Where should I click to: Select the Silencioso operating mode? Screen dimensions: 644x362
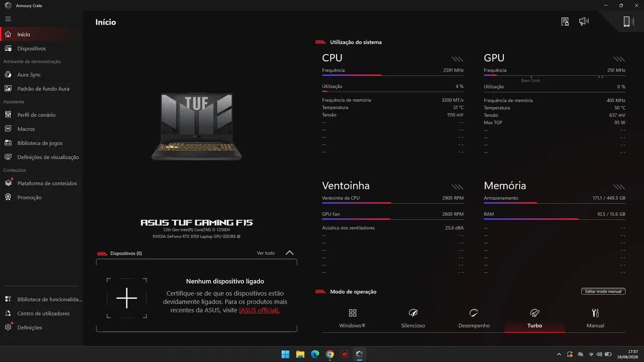coord(413,319)
